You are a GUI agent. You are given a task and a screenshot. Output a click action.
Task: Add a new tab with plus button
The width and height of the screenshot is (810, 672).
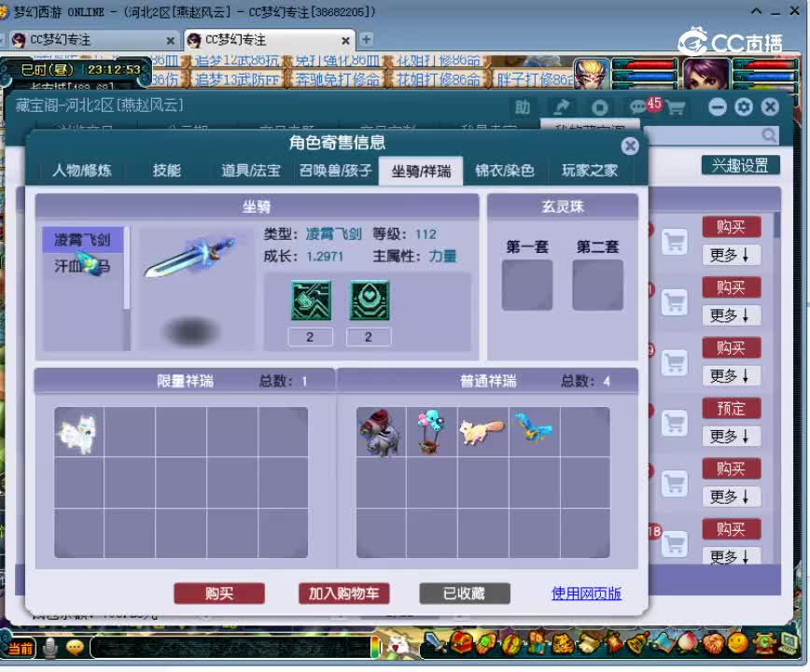pos(366,39)
